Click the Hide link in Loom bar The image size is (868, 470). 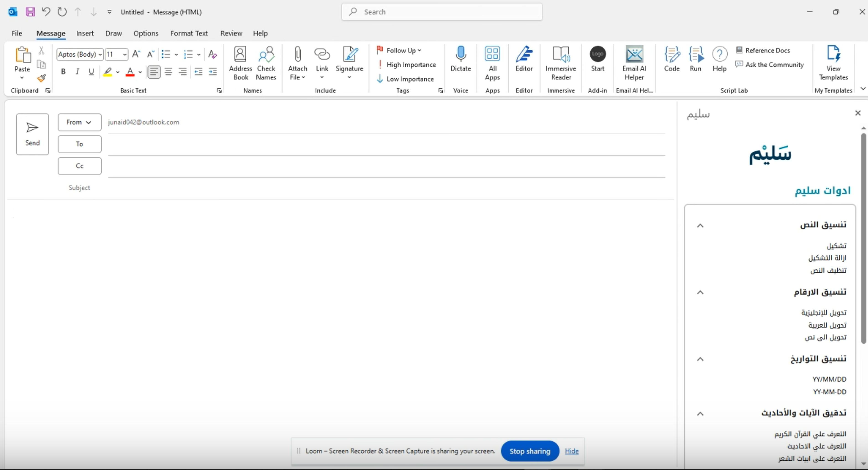[571, 451]
